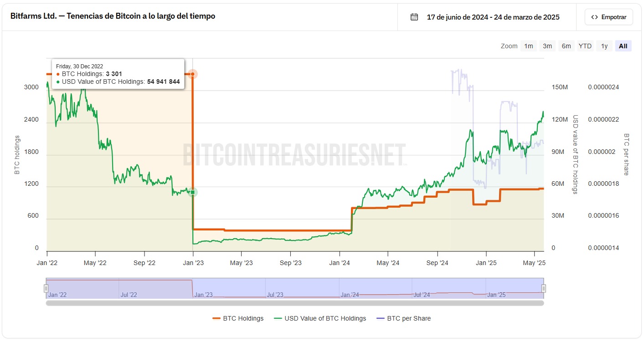This screenshot has width=644, height=342.
Task: Set zoom to YTD
Action: click(x=585, y=46)
